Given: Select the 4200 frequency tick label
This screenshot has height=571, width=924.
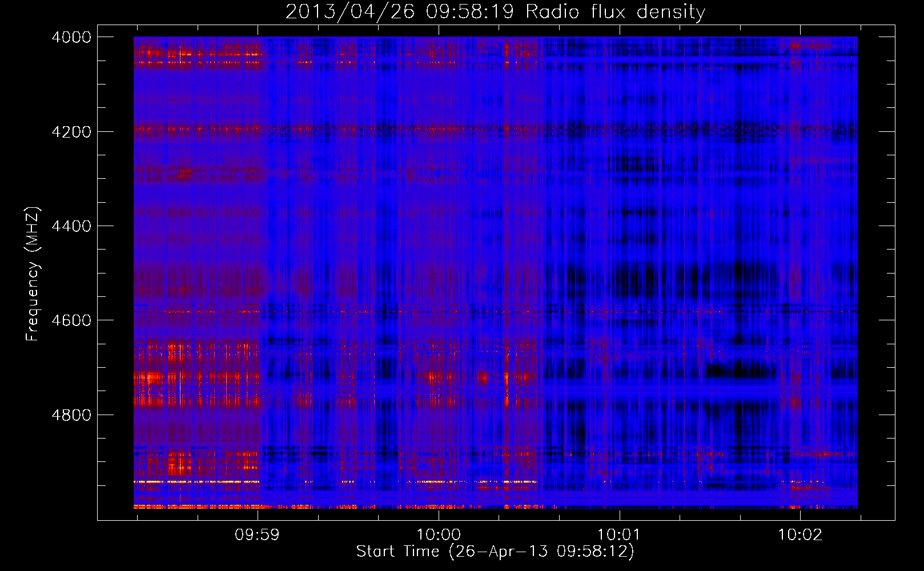Looking at the screenshot, I should [71, 132].
